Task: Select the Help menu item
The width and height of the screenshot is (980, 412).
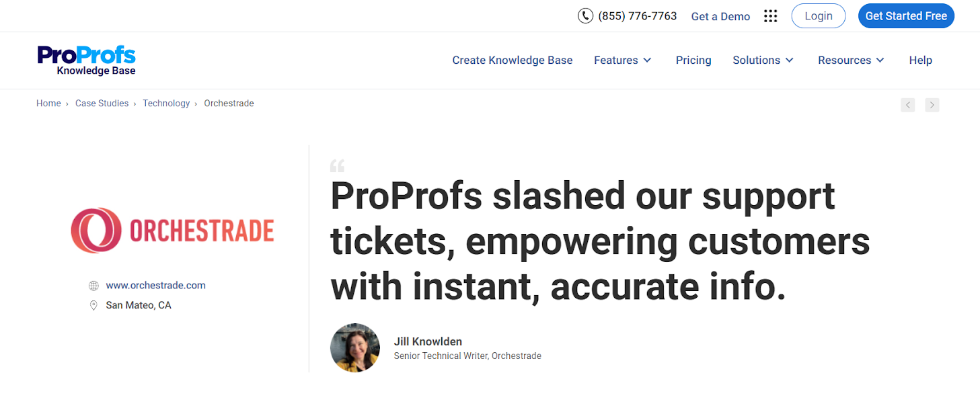Action: click(x=920, y=60)
